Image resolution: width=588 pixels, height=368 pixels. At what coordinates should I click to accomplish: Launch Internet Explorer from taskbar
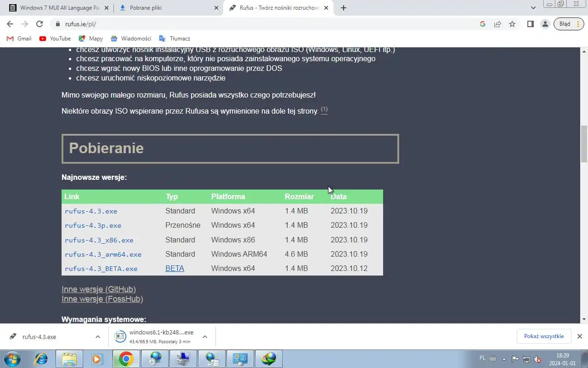[41, 358]
